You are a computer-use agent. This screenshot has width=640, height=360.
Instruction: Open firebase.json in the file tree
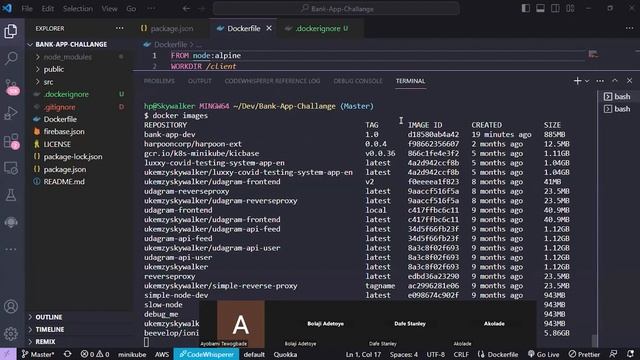pos(64,131)
